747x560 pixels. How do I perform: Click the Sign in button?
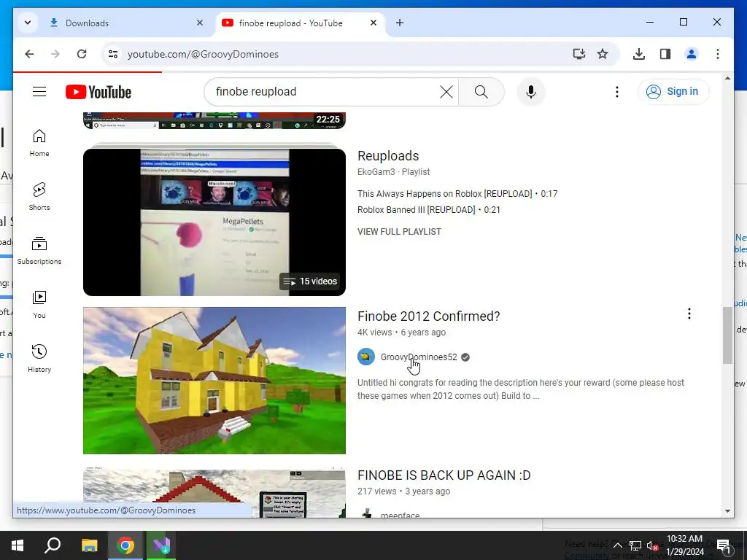673,91
